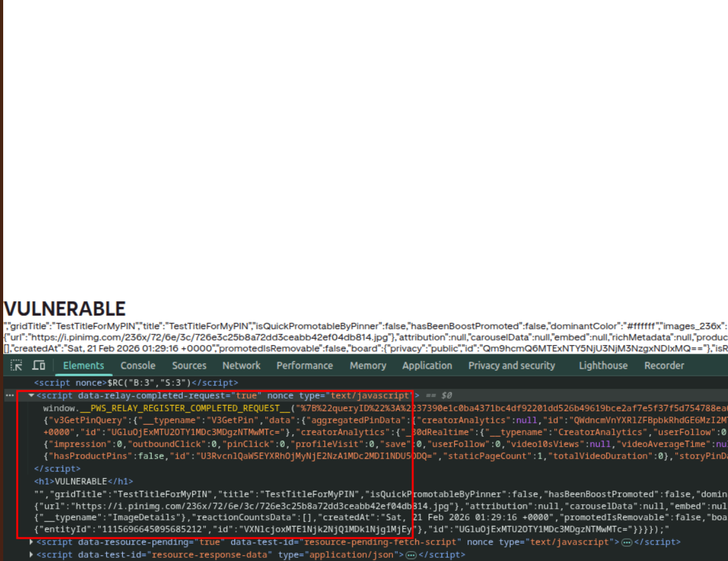Select the closing </script> tag row
Image resolution: width=728 pixels, height=561 pixels.
(x=57, y=469)
